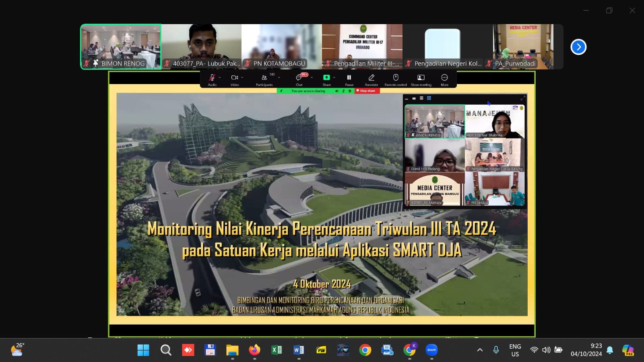Open the Chat with unread messages

(x=299, y=78)
